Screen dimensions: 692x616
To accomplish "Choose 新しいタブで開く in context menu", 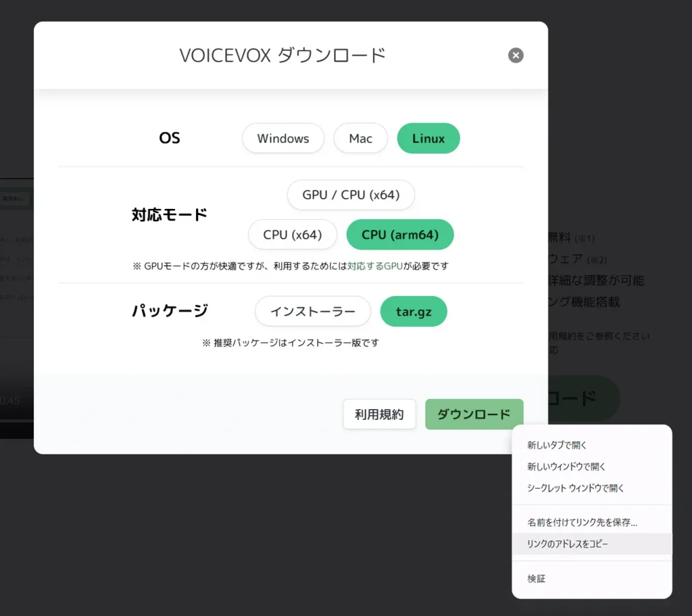I will [x=592, y=445].
